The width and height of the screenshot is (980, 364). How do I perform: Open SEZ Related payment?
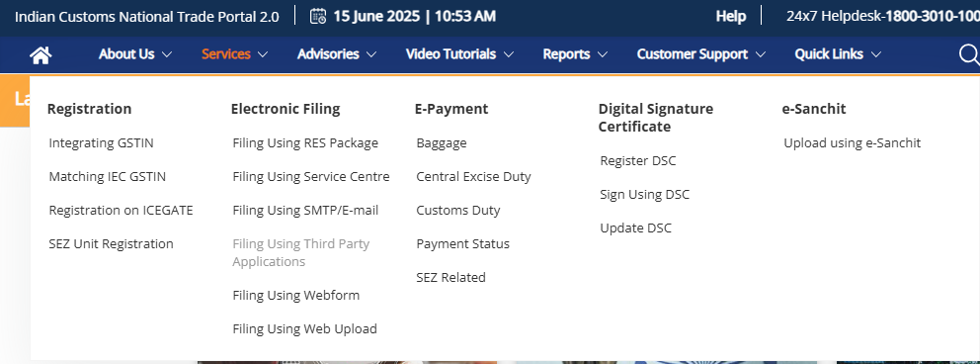click(451, 277)
